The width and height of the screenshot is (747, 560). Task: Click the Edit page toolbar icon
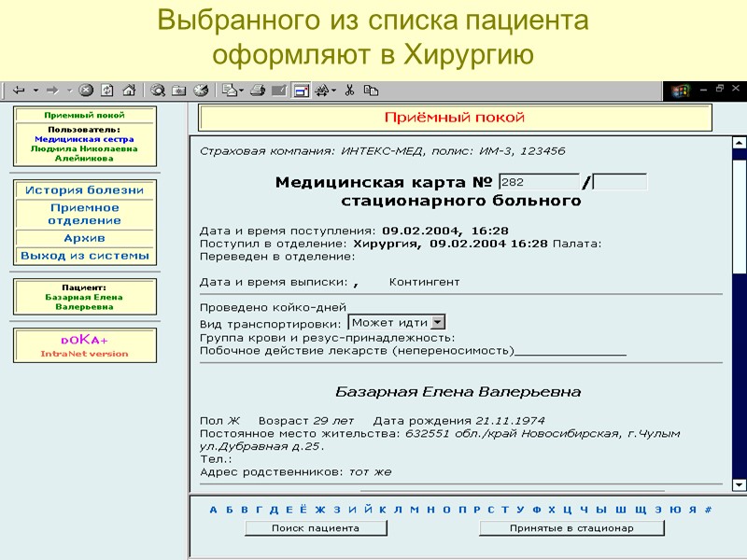(x=279, y=90)
